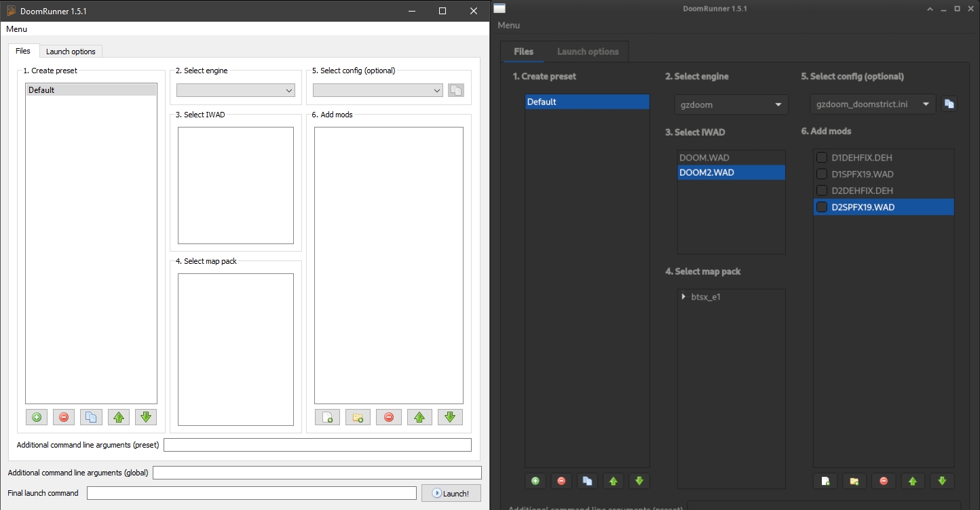Screen dimensions: 980x510
Task: Expand the btsx_e1 map pack entry
Action: (683, 296)
